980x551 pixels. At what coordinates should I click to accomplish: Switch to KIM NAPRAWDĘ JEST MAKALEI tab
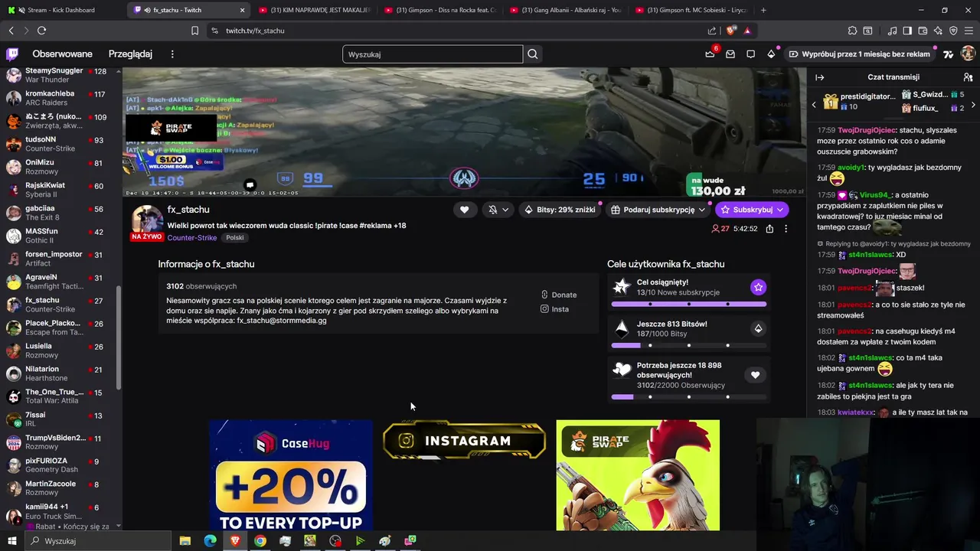click(x=314, y=10)
